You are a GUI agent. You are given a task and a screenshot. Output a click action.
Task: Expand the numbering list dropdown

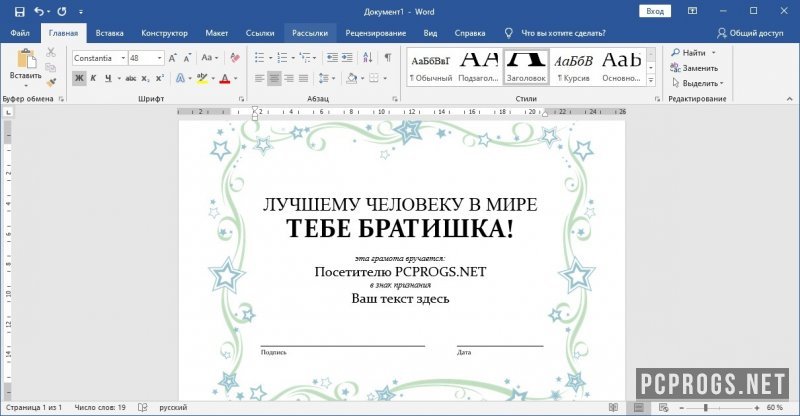tap(293, 58)
